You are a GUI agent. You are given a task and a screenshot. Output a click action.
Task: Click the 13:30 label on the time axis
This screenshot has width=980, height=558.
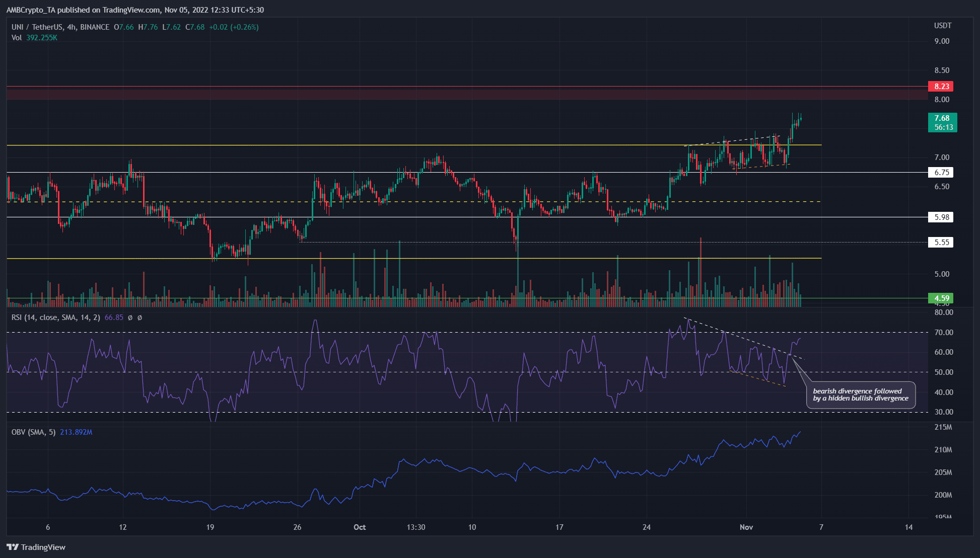[416, 527]
